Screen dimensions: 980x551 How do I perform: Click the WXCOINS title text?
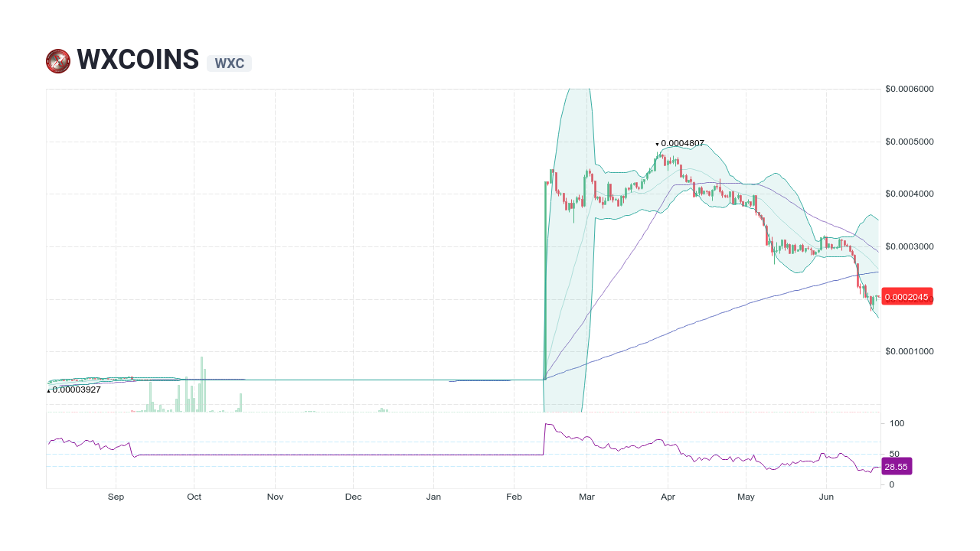(x=136, y=59)
